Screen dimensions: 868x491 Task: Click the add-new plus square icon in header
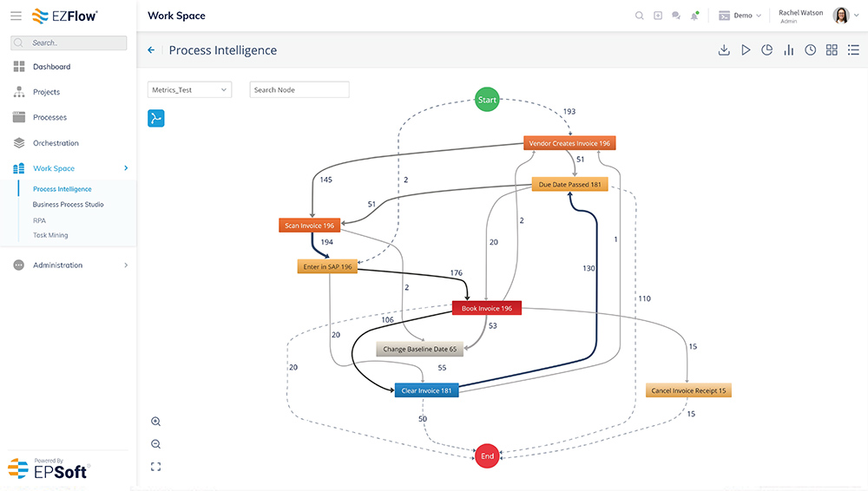pyautogui.click(x=658, y=16)
